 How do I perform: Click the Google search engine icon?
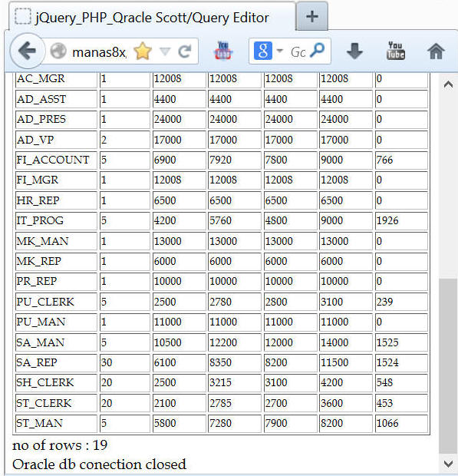(x=262, y=51)
